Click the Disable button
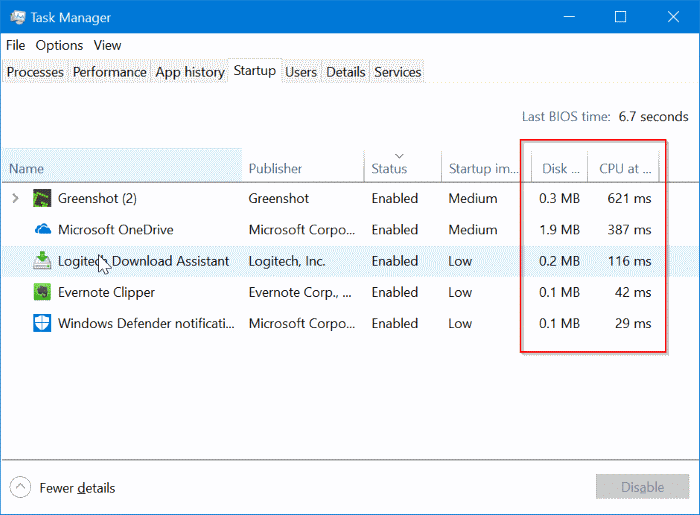This screenshot has height=515, width=700. pyautogui.click(x=642, y=487)
